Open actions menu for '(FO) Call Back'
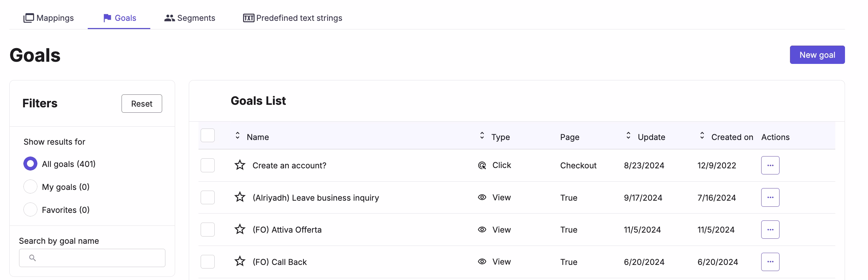 pos(770,262)
